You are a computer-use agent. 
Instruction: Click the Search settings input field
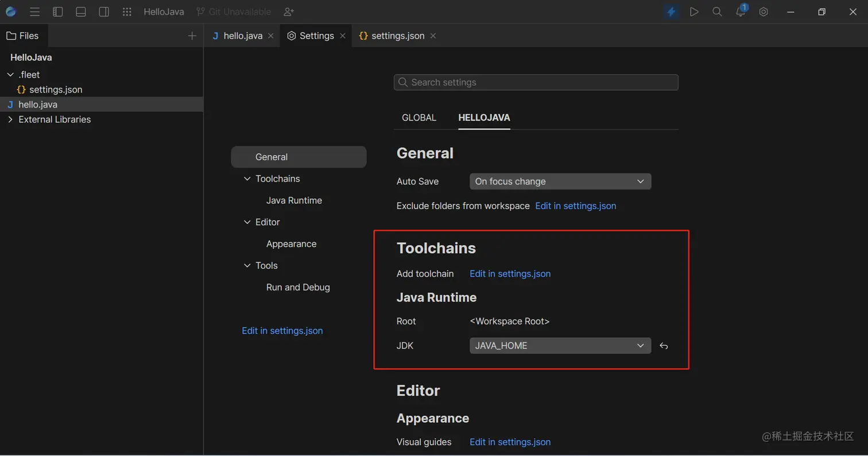coord(535,82)
